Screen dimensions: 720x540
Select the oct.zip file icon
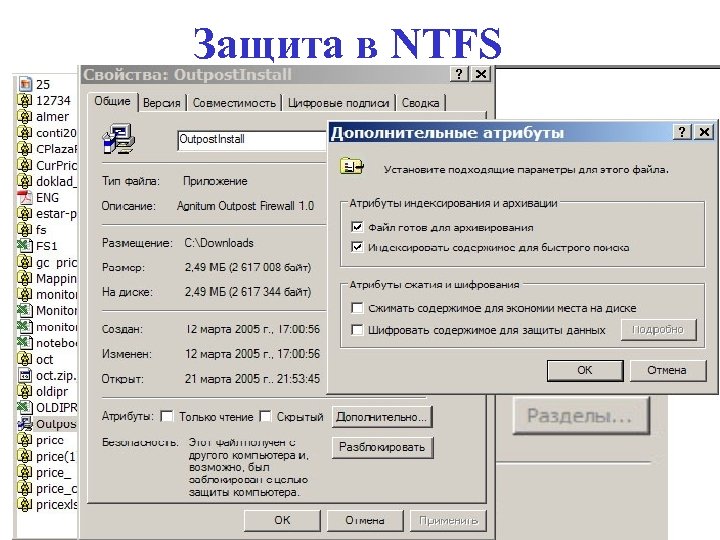25,375
